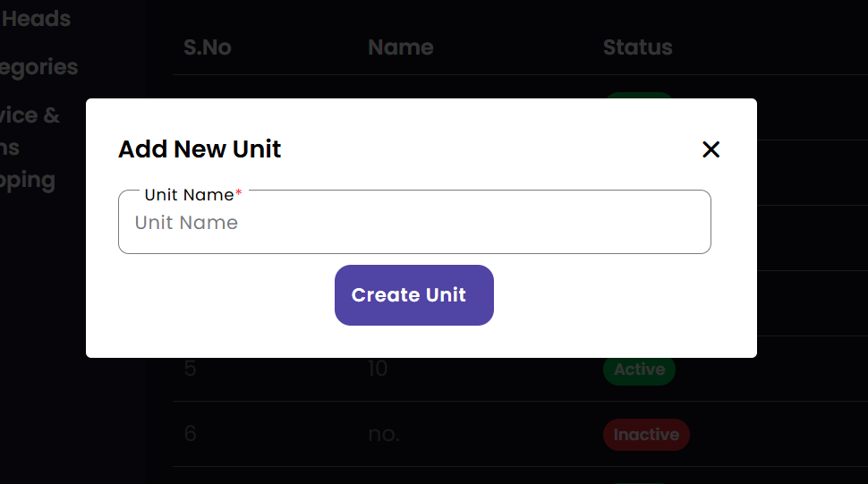This screenshot has width=868, height=484.
Task: Click the Add New Unit dialog title
Action: (200, 149)
